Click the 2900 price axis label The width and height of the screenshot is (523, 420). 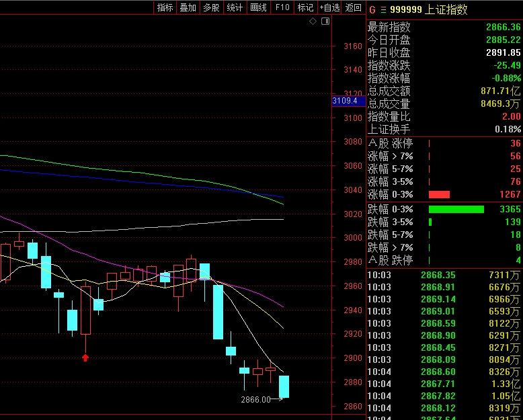pyautogui.click(x=353, y=358)
